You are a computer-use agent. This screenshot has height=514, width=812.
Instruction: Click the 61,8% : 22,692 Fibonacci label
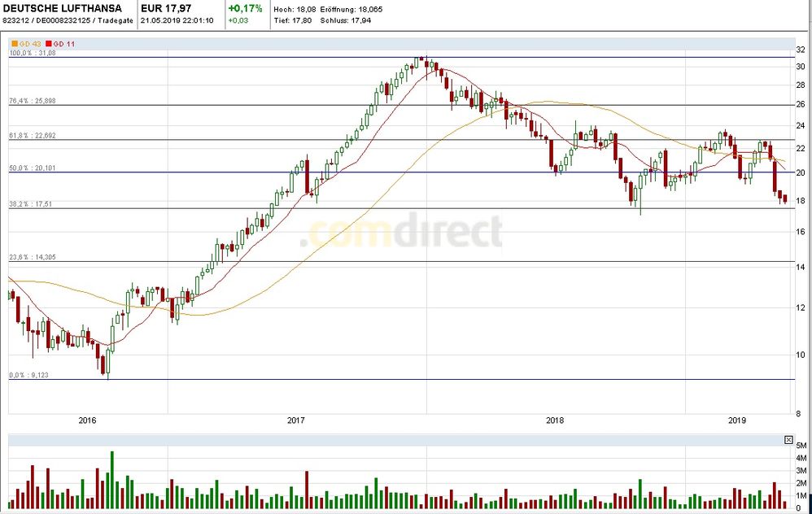(x=32, y=136)
